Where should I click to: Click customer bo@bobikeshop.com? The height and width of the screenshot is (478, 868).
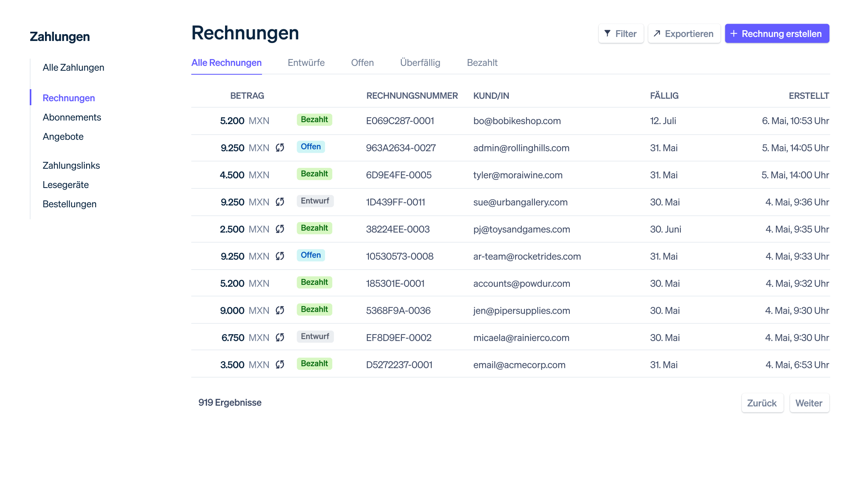[x=517, y=121]
